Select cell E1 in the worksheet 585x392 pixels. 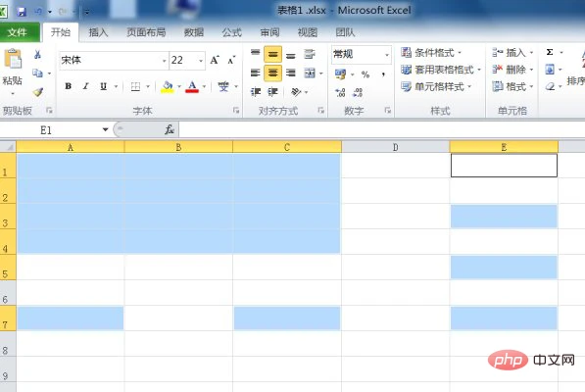[x=504, y=166]
